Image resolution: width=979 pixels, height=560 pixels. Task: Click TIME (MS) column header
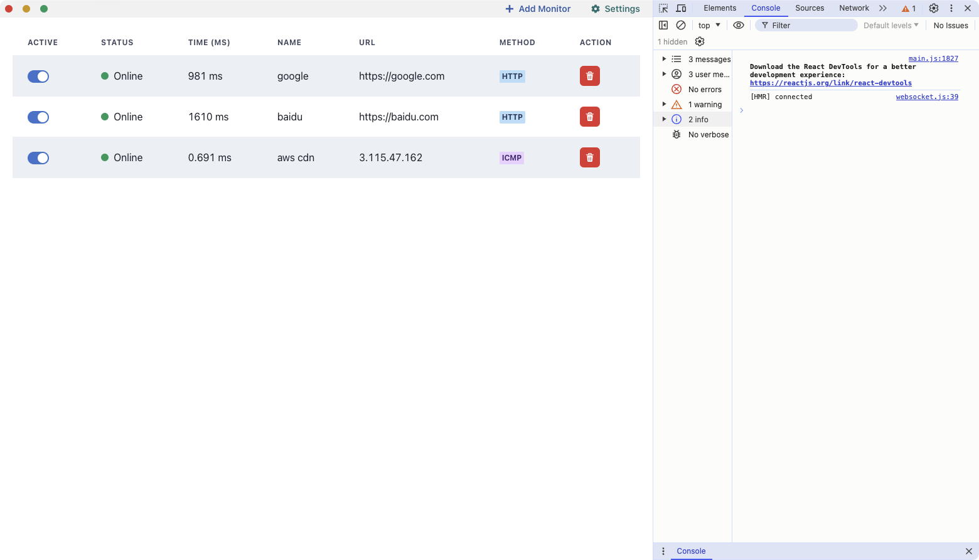[209, 43]
